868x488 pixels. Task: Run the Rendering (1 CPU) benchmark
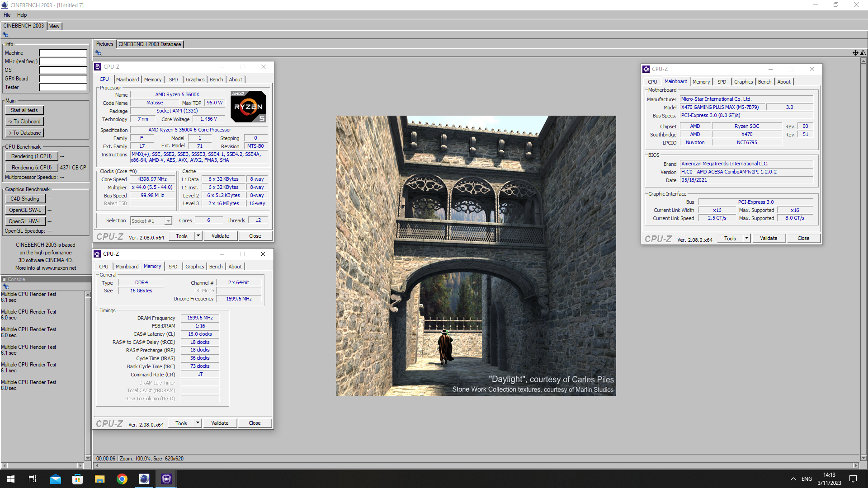pos(32,156)
